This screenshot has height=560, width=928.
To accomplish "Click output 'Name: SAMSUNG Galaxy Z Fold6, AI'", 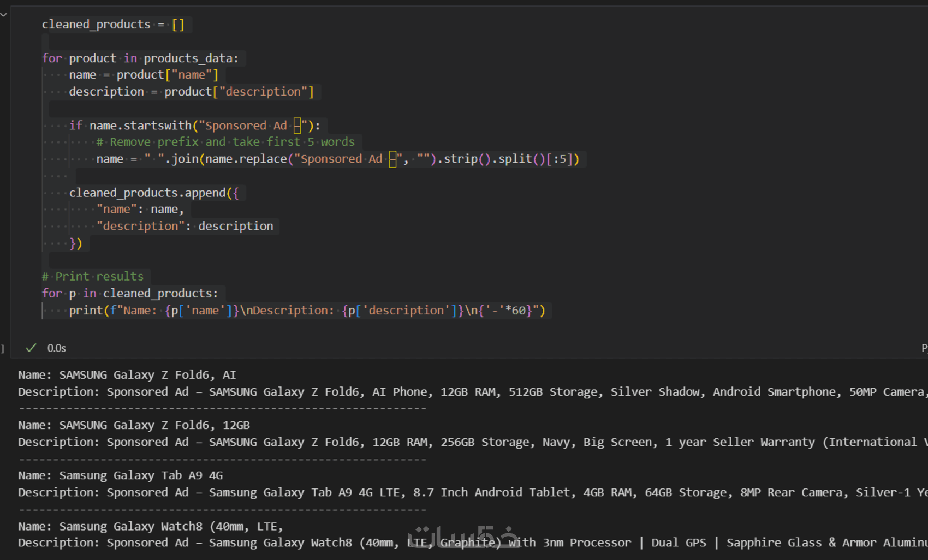I will tap(127, 375).
